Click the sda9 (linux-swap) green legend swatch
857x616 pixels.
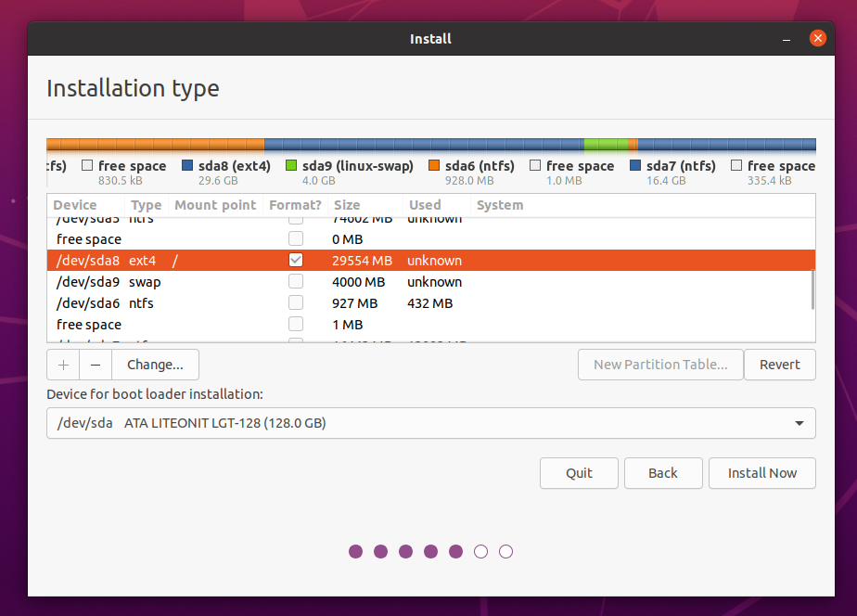tap(291, 165)
